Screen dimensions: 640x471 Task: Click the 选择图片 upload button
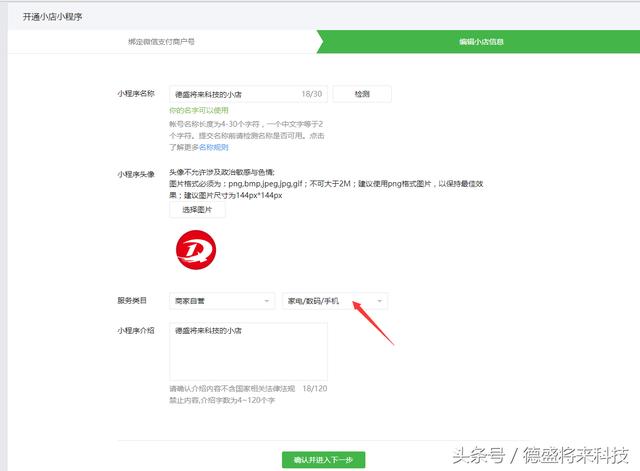click(x=197, y=210)
